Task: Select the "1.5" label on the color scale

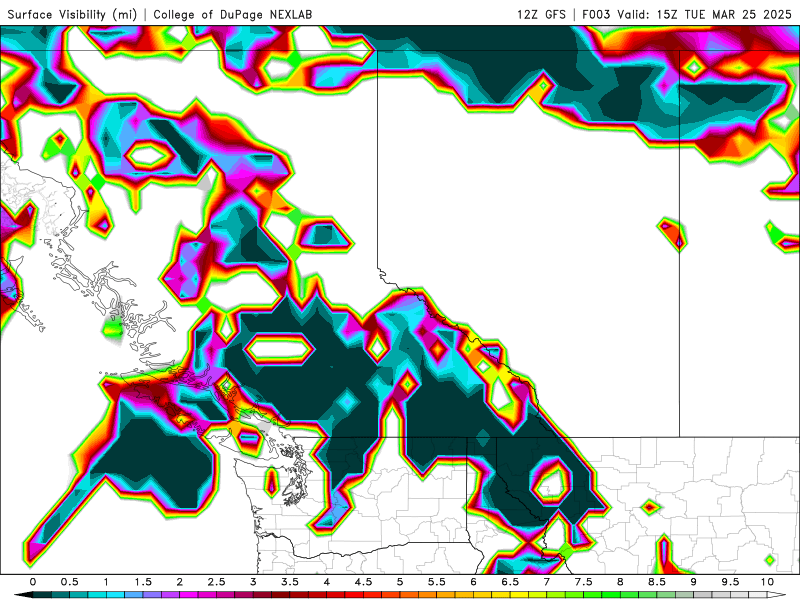Action: 143,582
